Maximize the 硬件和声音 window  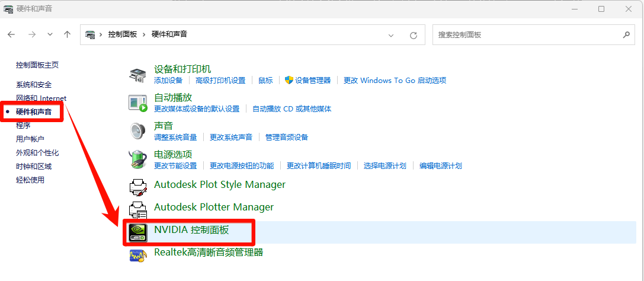[601, 9]
